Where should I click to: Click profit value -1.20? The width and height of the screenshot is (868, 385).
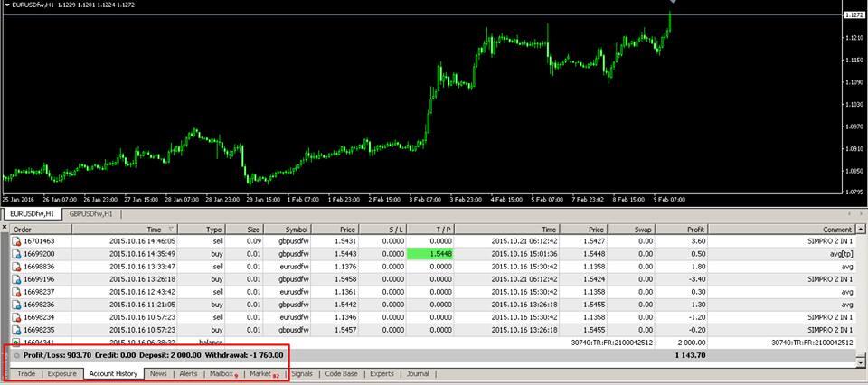point(697,318)
